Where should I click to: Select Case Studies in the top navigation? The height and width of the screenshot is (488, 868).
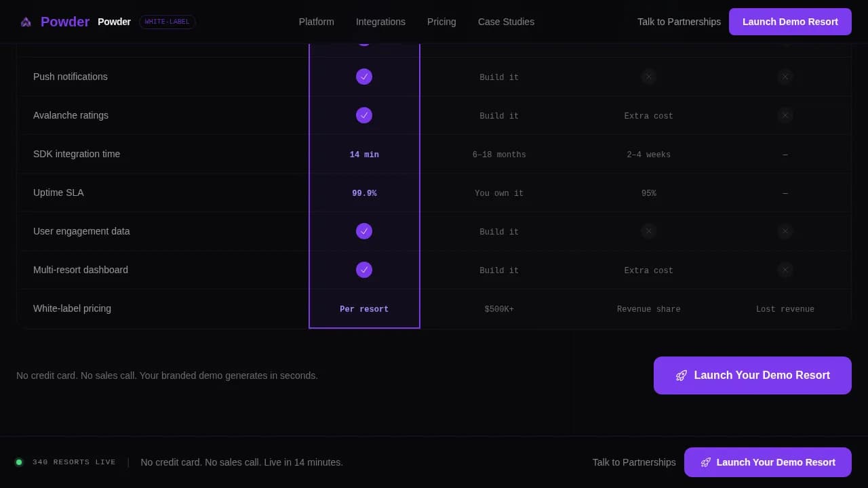[506, 22]
